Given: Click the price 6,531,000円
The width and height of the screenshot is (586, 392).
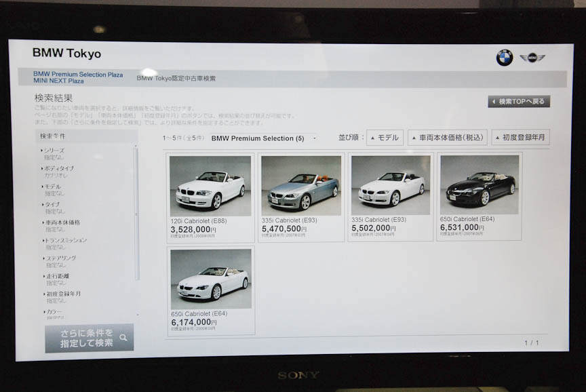Looking at the screenshot, I should [x=463, y=227].
